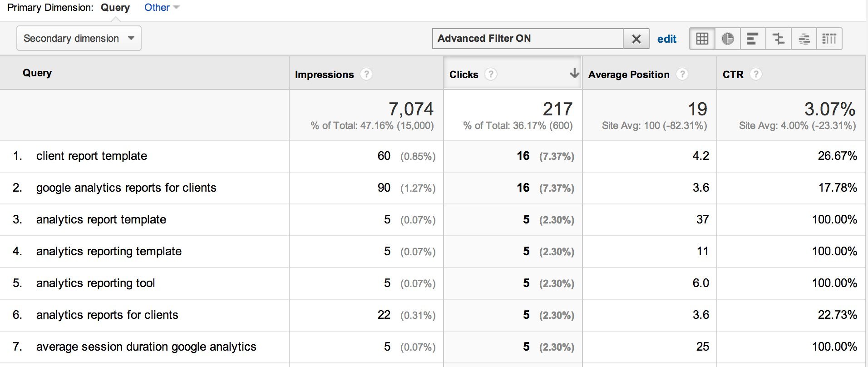Viewport: 868px width, 367px height.
Task: Select the Query primary dimension tab
Action: click(116, 7)
